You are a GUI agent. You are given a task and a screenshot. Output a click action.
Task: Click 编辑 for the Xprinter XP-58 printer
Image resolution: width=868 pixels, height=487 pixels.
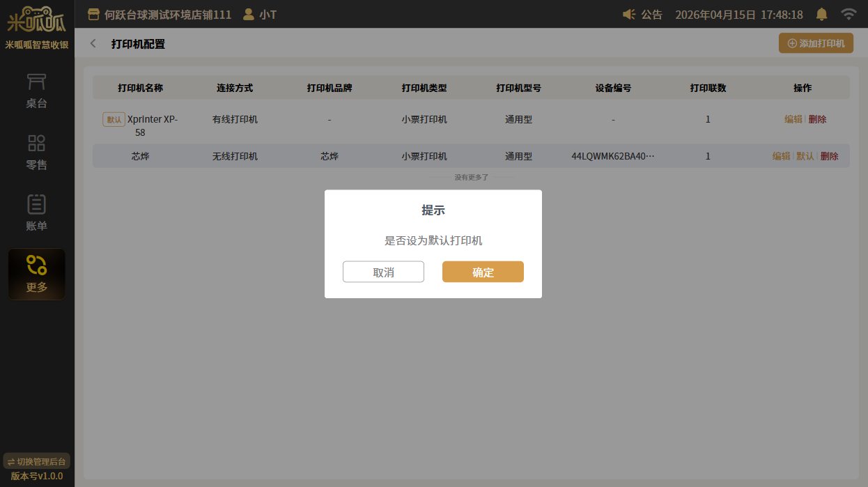[793, 119]
